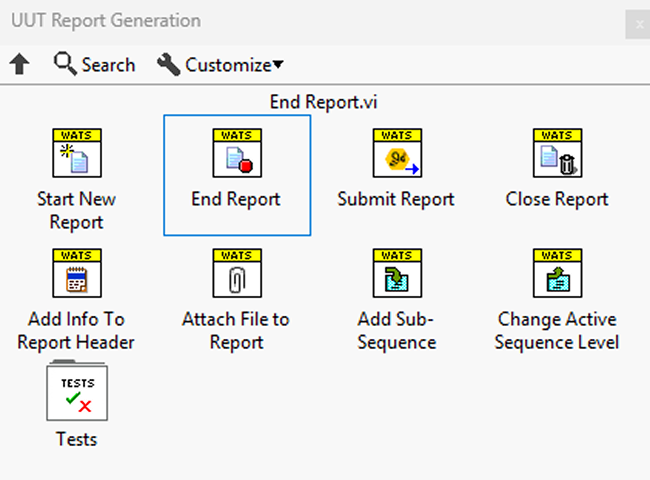Image resolution: width=650 pixels, height=480 pixels.
Task: Click the End Report VI icon
Action: click(236, 153)
